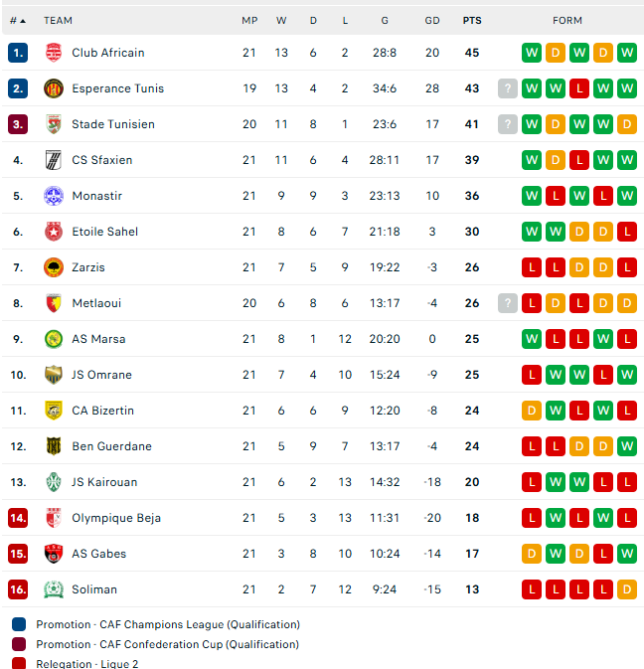Click the Soliman team logo

click(54, 589)
